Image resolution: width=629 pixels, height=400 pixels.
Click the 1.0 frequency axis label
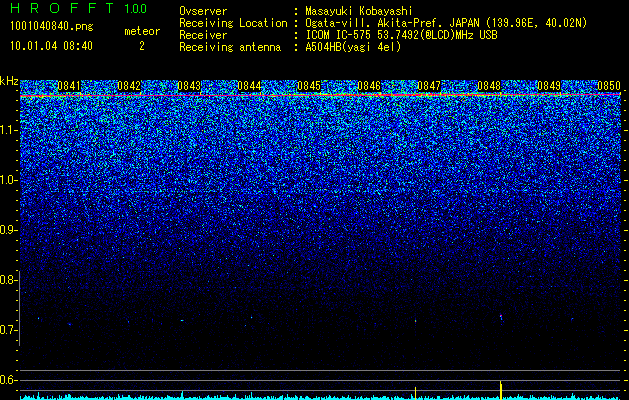coord(9,180)
